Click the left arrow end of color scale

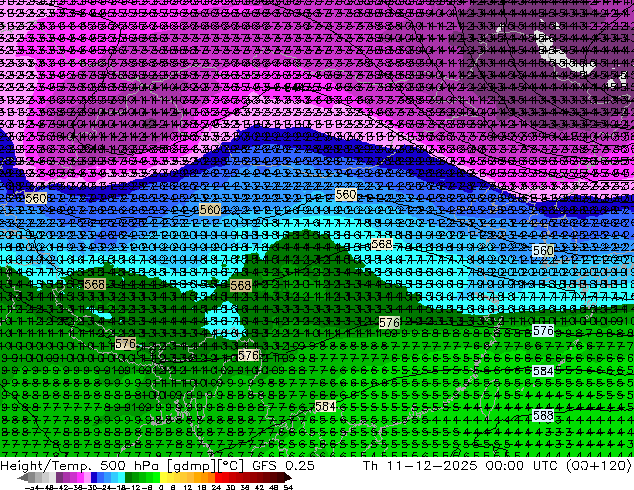click(22, 478)
